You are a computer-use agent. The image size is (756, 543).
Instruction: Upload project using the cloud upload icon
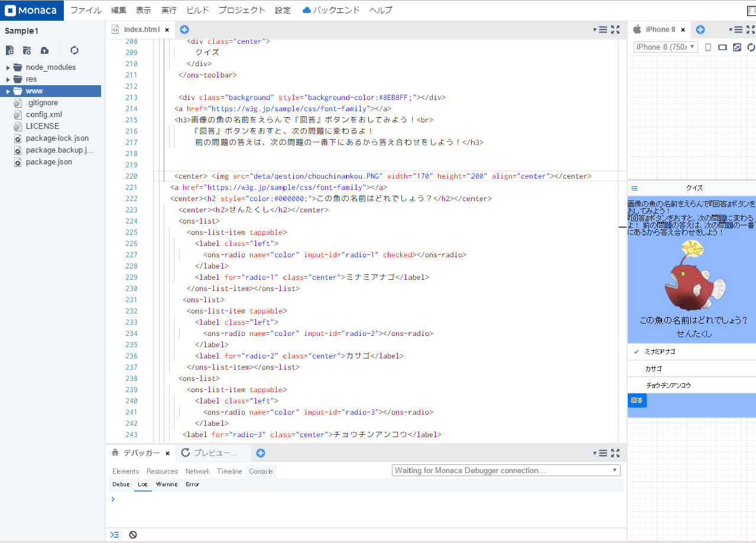tap(44, 50)
